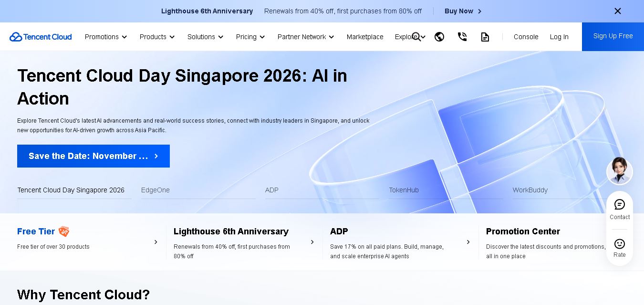This screenshot has width=644, height=305.
Task: Open the Free Tier card title
Action: click(36, 231)
